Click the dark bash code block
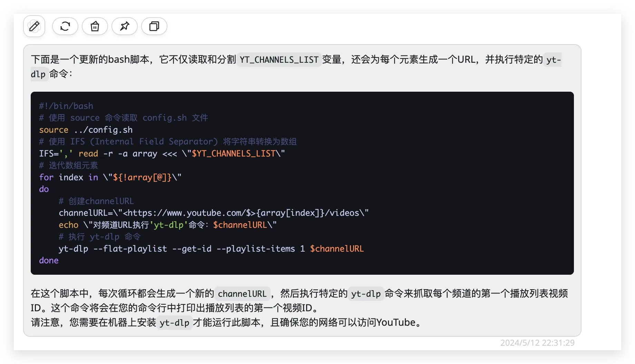This screenshot has width=635, height=364. (x=302, y=183)
